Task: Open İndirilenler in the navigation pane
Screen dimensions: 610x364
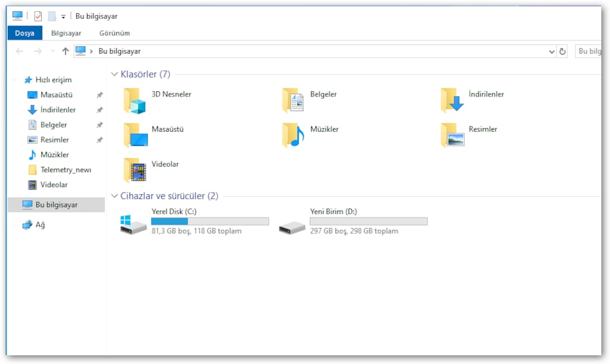Action: pos(52,110)
